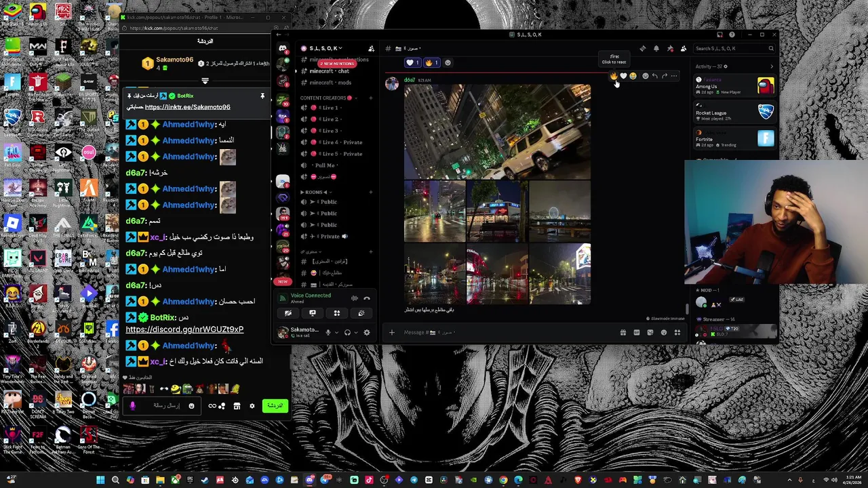Open Kick chat settings gear
Image resolution: width=868 pixels, height=488 pixels.
click(x=252, y=406)
